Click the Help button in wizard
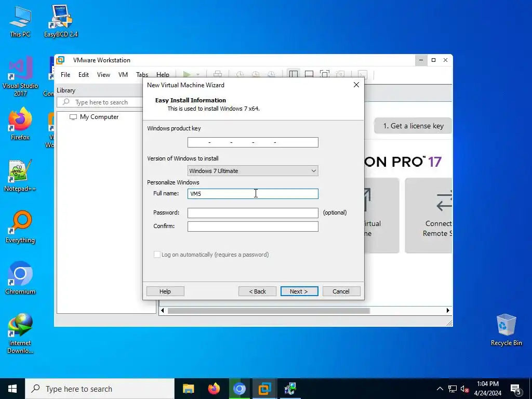Viewport: 532px width, 399px height. (x=165, y=291)
